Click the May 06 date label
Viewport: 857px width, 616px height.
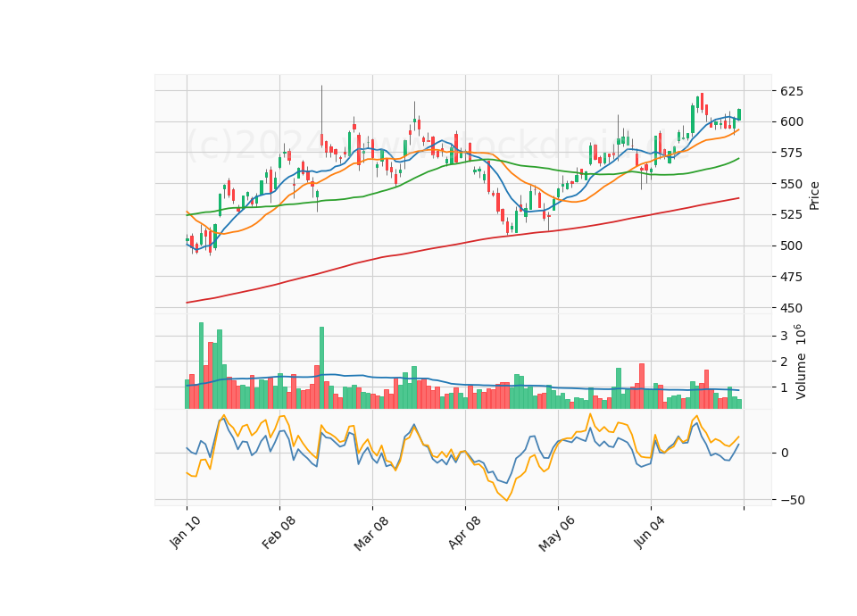[x=556, y=534]
